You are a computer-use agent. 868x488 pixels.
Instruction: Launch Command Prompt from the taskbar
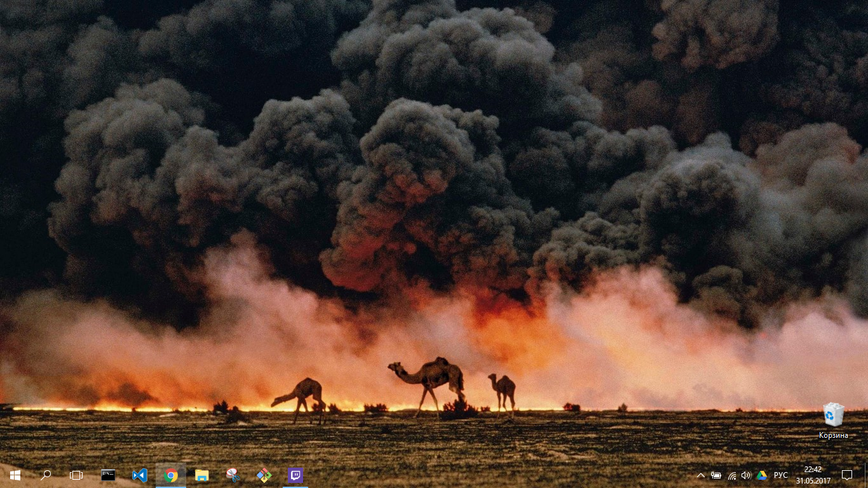tap(108, 475)
